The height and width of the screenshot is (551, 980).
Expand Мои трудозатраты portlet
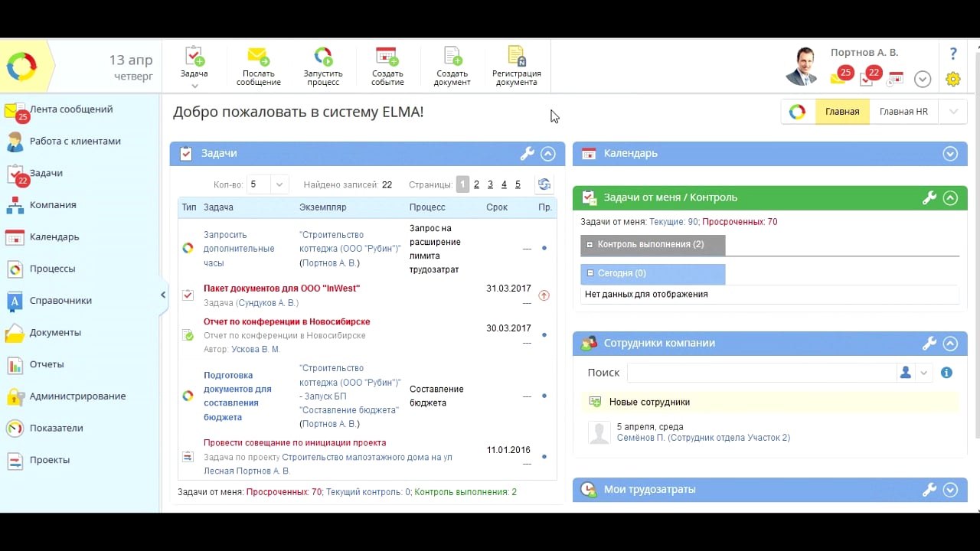coord(950,490)
